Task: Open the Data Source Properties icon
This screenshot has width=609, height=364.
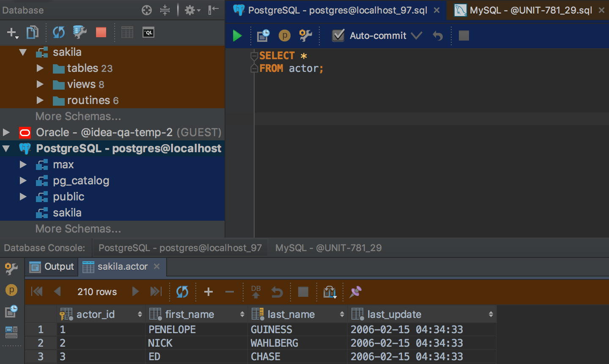Action: 80,33
